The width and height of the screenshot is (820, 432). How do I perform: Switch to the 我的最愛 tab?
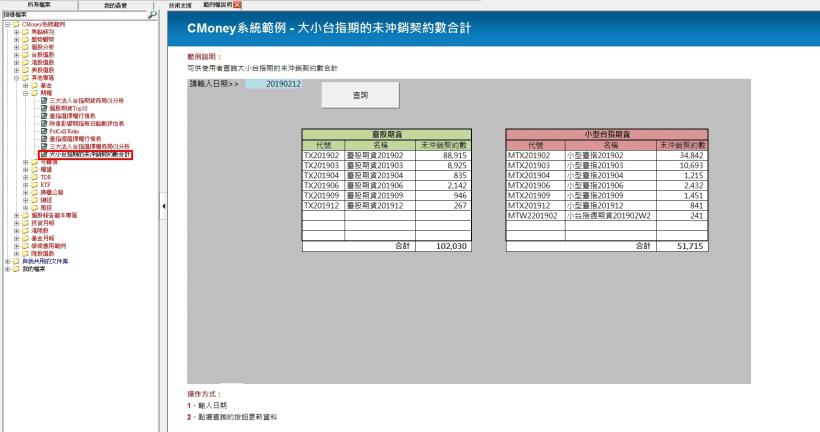point(116,5)
